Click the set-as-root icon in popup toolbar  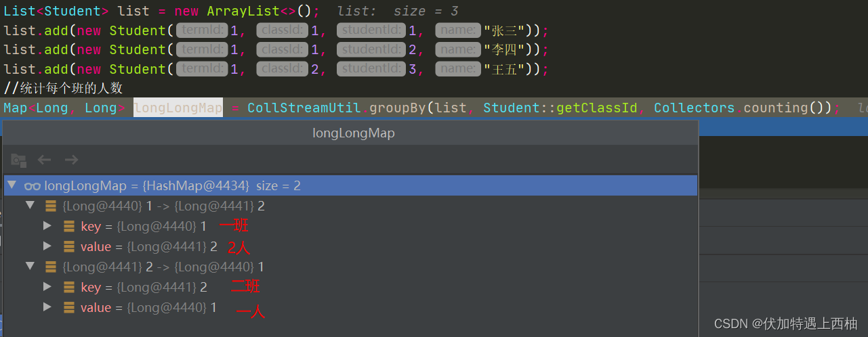(18, 160)
